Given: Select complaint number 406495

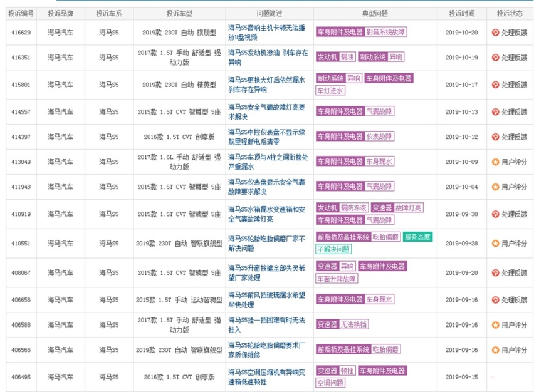Looking at the screenshot, I should [x=21, y=377].
